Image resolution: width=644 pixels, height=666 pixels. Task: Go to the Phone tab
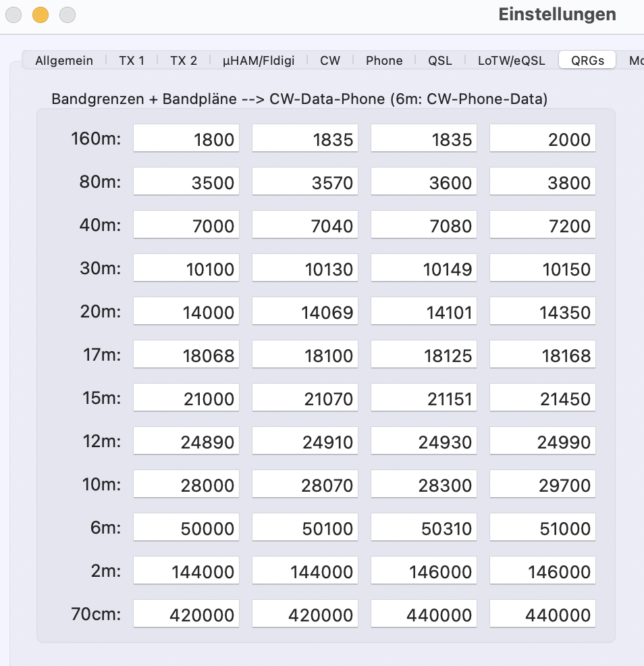coord(384,61)
